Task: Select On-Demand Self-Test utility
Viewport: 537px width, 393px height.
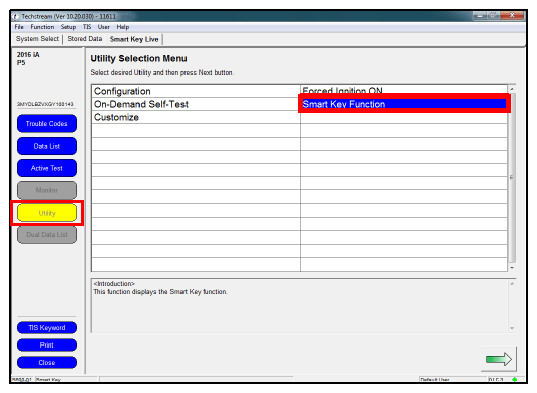Action: (196, 104)
